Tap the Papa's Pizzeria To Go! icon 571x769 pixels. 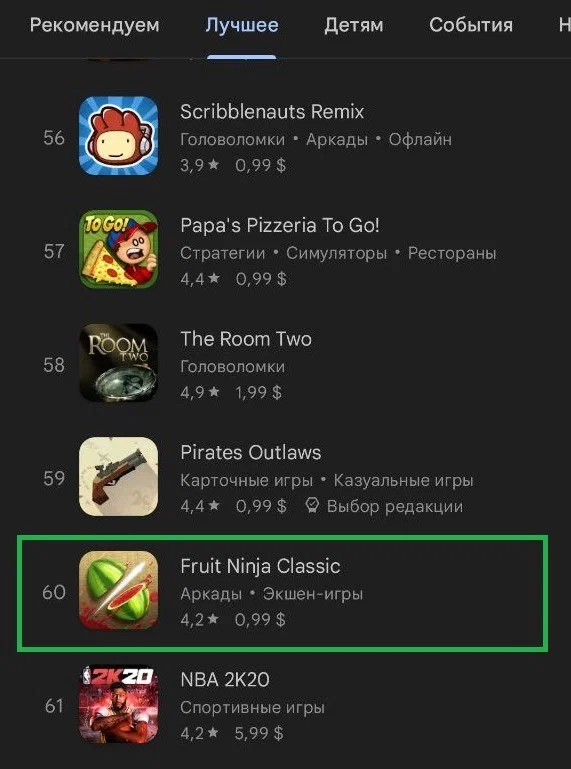tap(119, 249)
